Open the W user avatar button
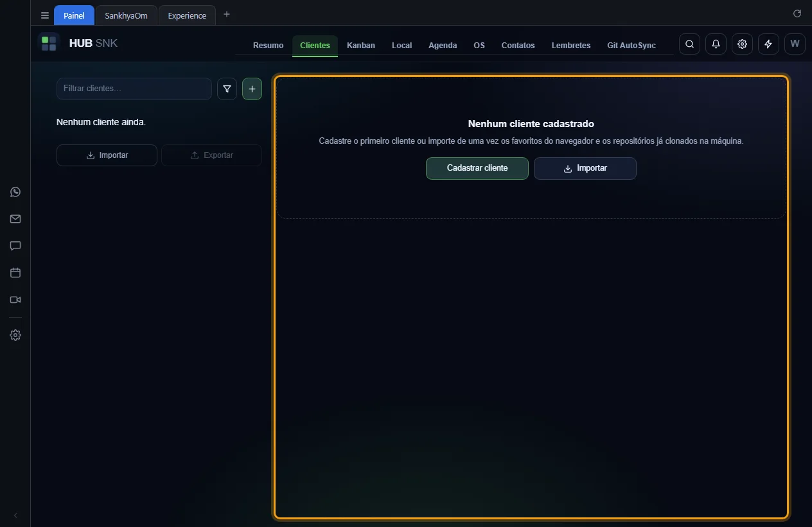Viewport: 812px width, 527px height. pyautogui.click(x=795, y=44)
